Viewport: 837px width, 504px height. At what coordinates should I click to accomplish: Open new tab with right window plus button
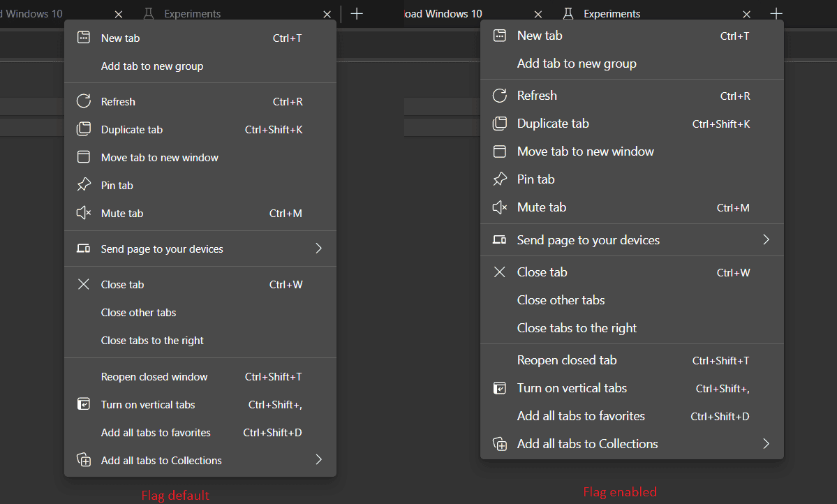pos(776,14)
